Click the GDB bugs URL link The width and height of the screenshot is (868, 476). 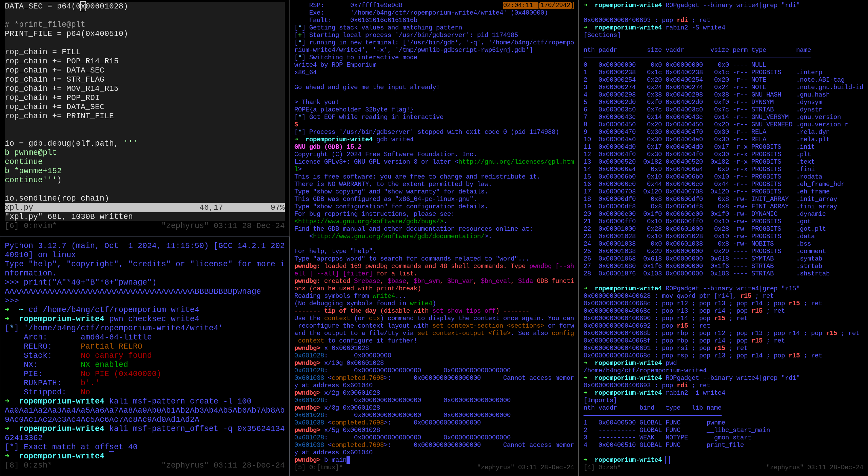pyautogui.click(x=369, y=221)
